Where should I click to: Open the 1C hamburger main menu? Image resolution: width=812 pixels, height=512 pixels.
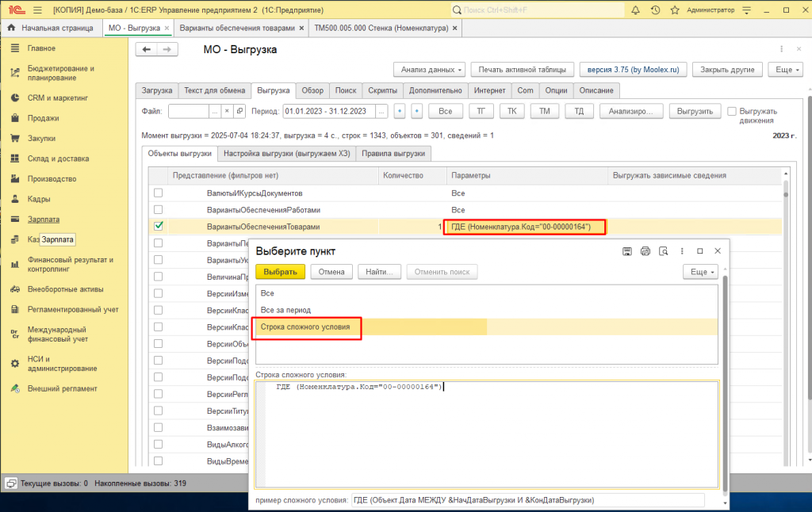point(37,10)
